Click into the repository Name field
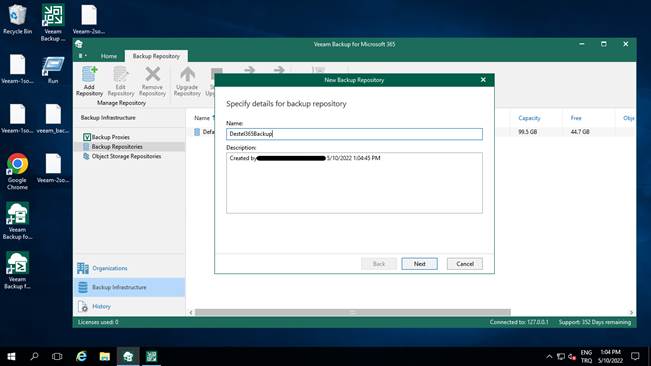Image resolution: width=651 pixels, height=366 pixels. [x=354, y=134]
